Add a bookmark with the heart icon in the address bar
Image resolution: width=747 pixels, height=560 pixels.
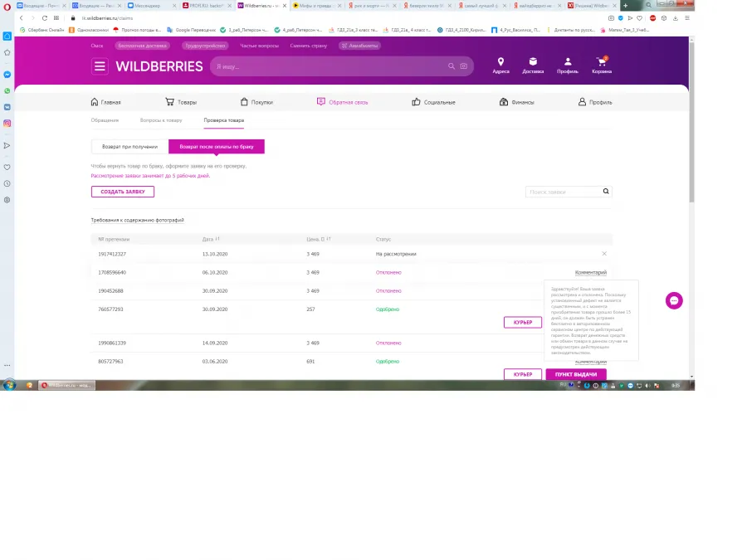(639, 18)
